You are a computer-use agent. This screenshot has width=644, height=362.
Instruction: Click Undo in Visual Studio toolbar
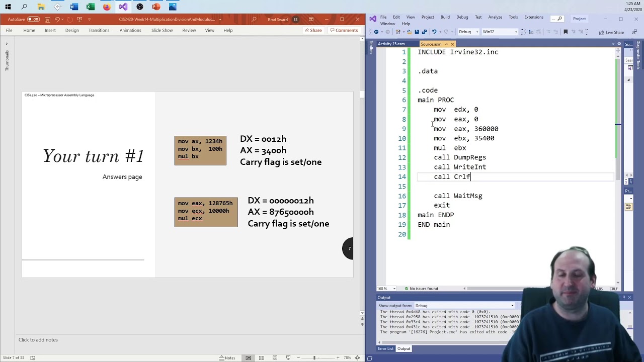point(434,32)
